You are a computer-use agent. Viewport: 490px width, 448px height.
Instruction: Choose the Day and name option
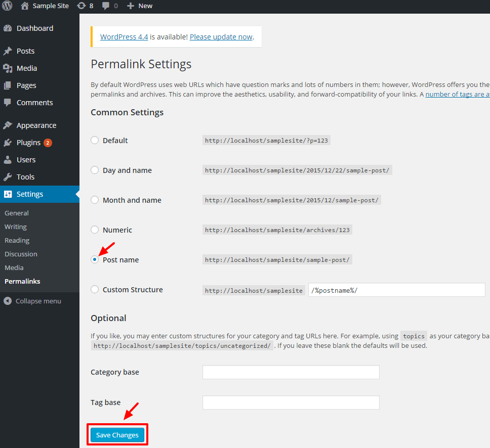[95, 170]
